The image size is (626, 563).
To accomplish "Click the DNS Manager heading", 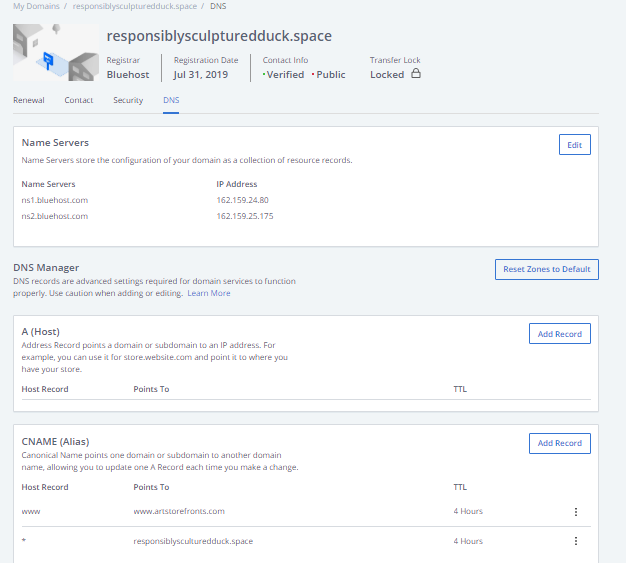I will [46, 268].
